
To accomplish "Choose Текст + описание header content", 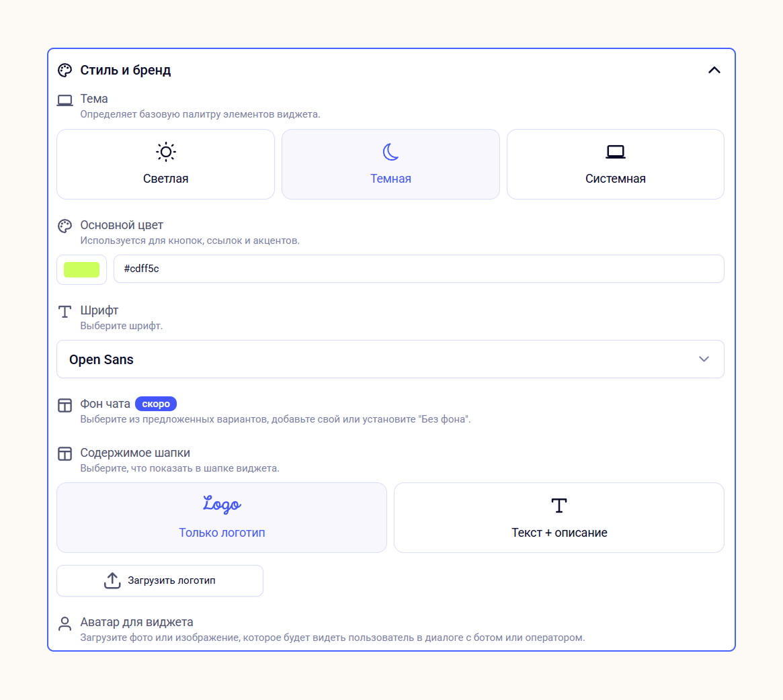I will coord(559,517).
